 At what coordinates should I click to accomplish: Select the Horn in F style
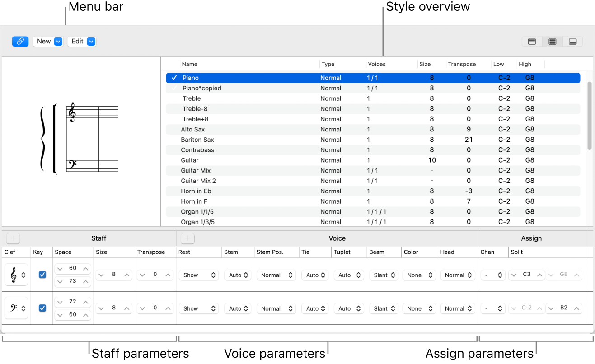pos(373,201)
